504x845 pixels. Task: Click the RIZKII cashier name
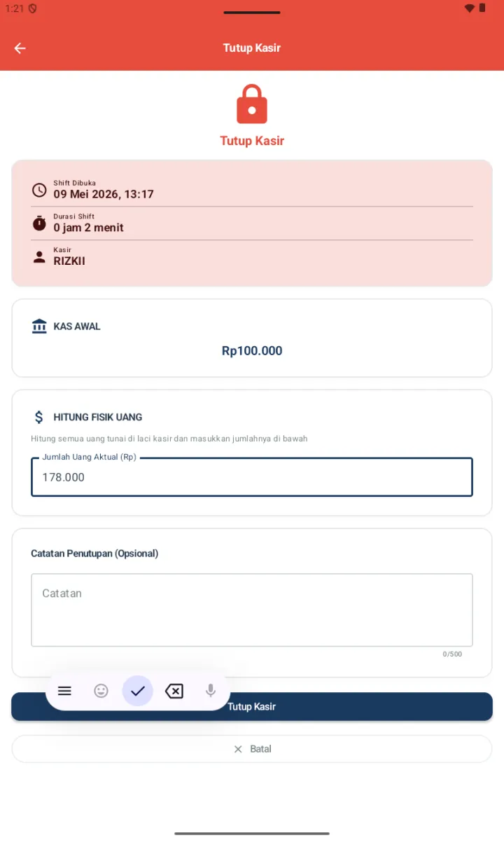[69, 261]
